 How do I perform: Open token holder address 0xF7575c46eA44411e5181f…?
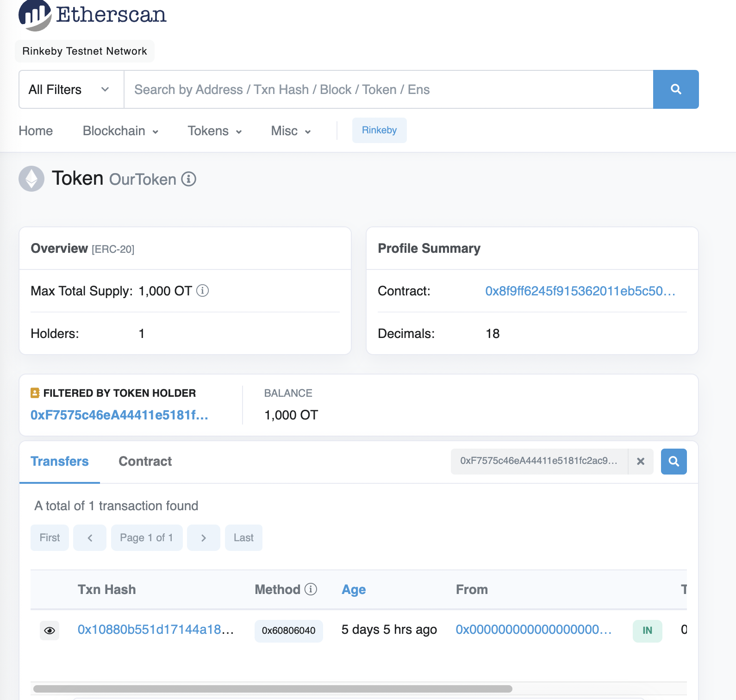point(119,415)
